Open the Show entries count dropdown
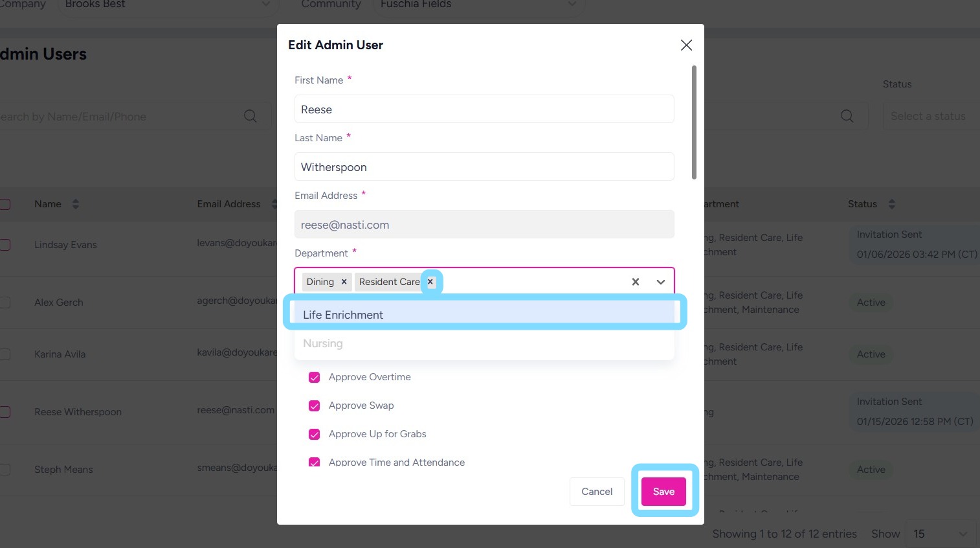980x548 pixels. [x=940, y=534]
